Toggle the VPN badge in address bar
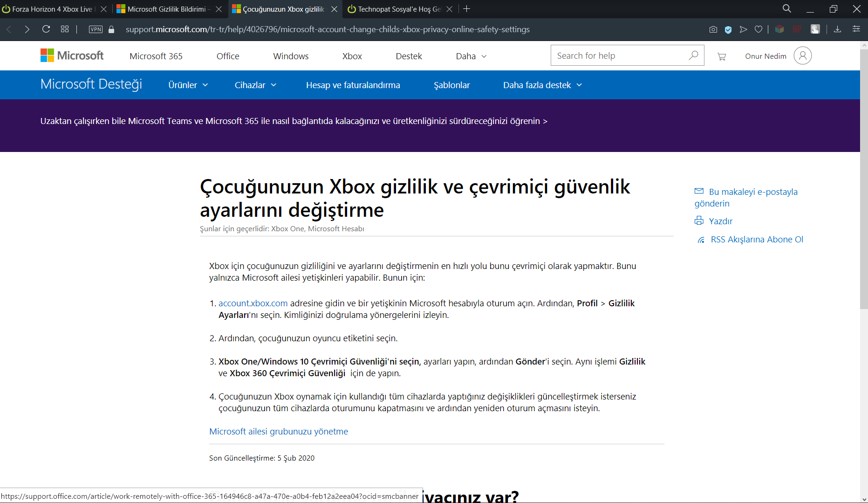 click(95, 29)
